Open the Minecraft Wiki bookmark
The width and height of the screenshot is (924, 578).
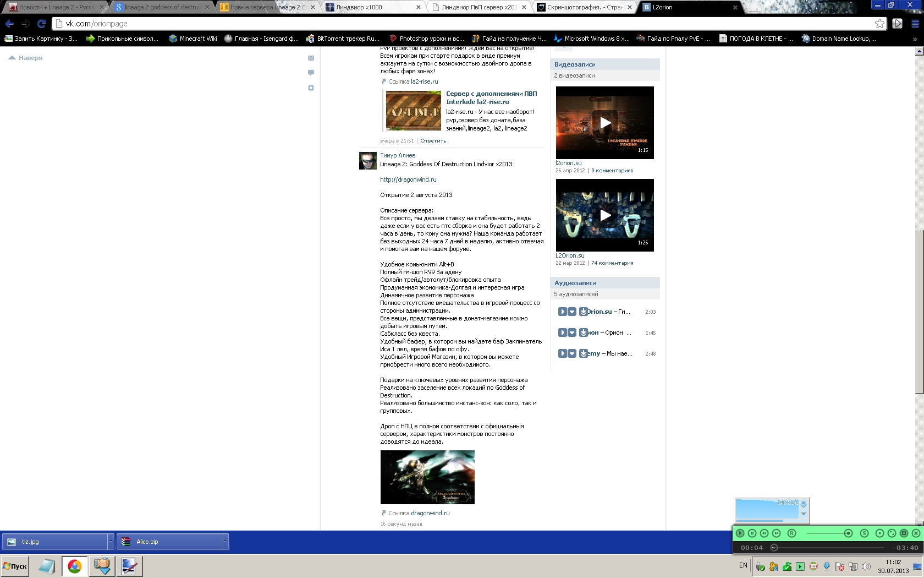[x=193, y=39]
